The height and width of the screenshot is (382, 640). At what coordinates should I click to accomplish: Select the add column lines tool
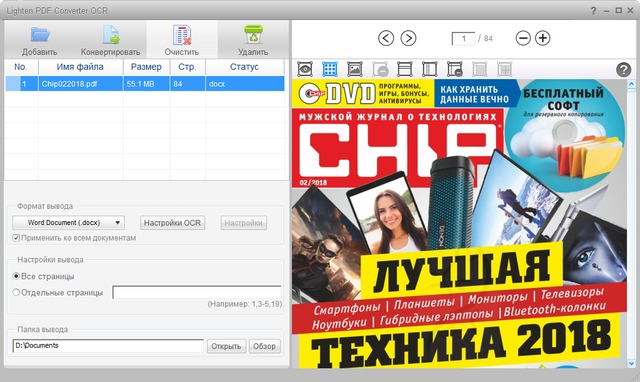[x=429, y=69]
